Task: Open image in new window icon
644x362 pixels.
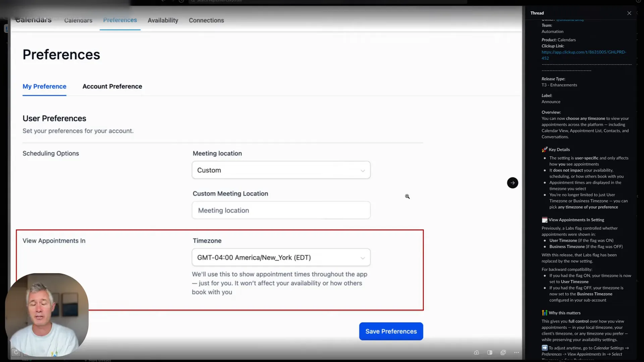Action: coord(503,353)
